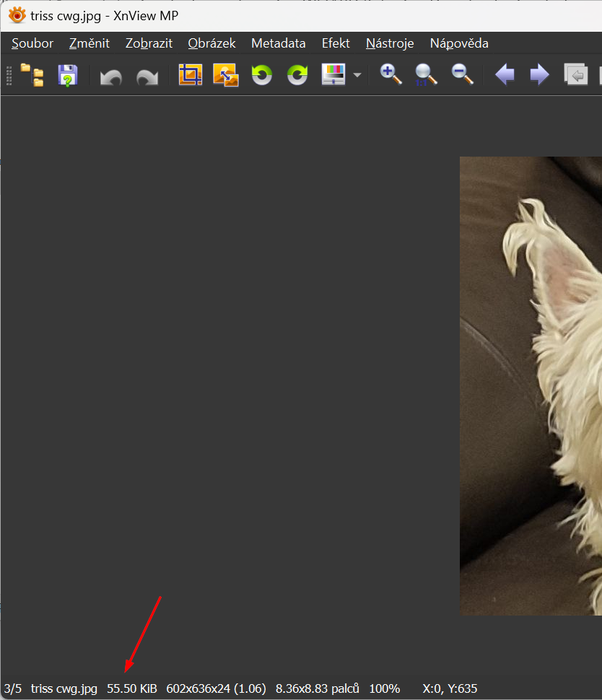Screen dimensions: 602x700
Task: Open the color adjustment tool
Action: (333, 75)
